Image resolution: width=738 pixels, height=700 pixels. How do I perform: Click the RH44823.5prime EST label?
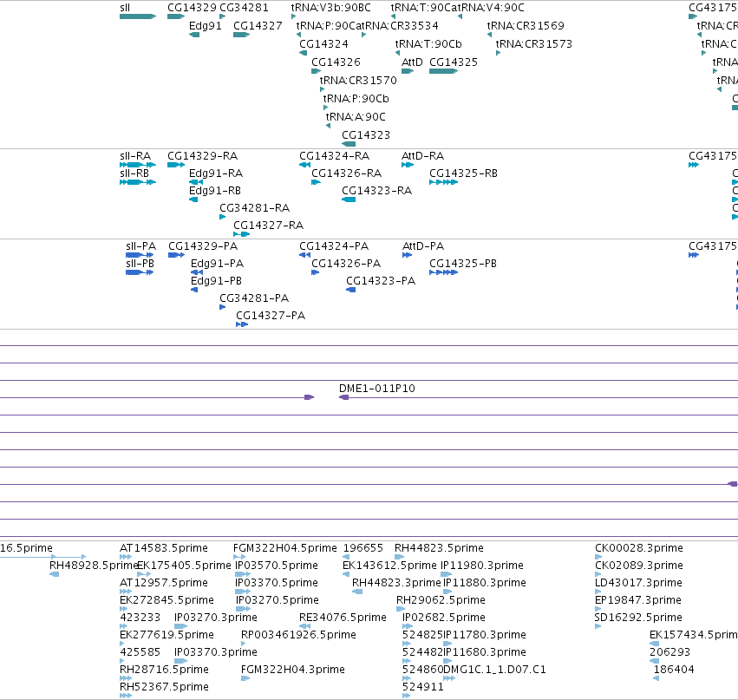pos(439,548)
